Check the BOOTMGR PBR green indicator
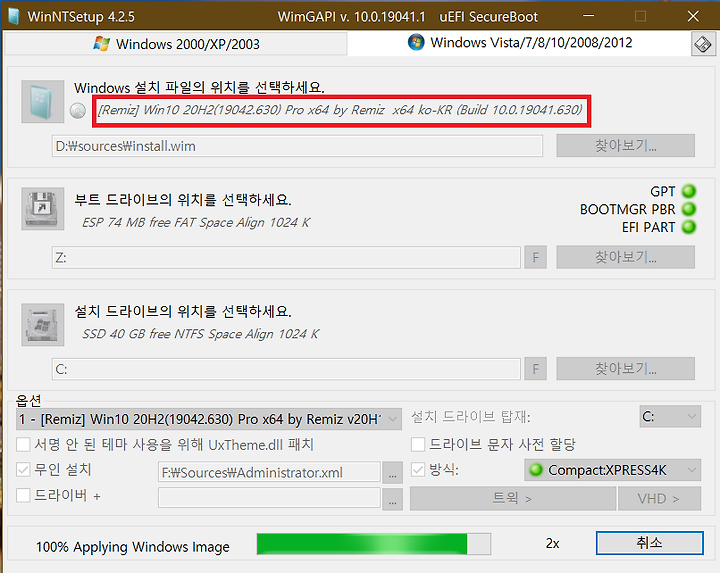This screenshot has width=720, height=573. (689, 209)
